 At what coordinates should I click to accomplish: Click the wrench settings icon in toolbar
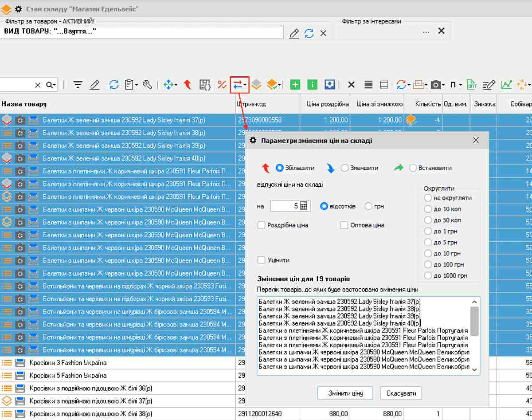tap(148, 84)
